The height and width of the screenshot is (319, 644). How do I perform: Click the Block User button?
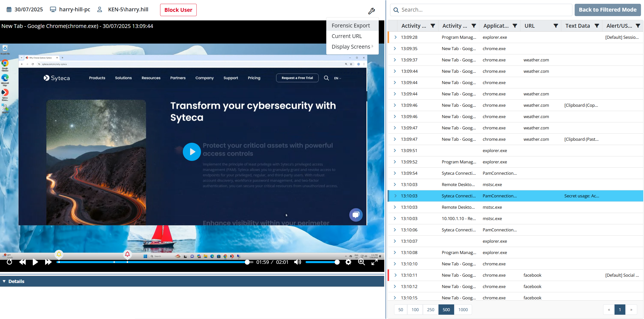point(178,10)
